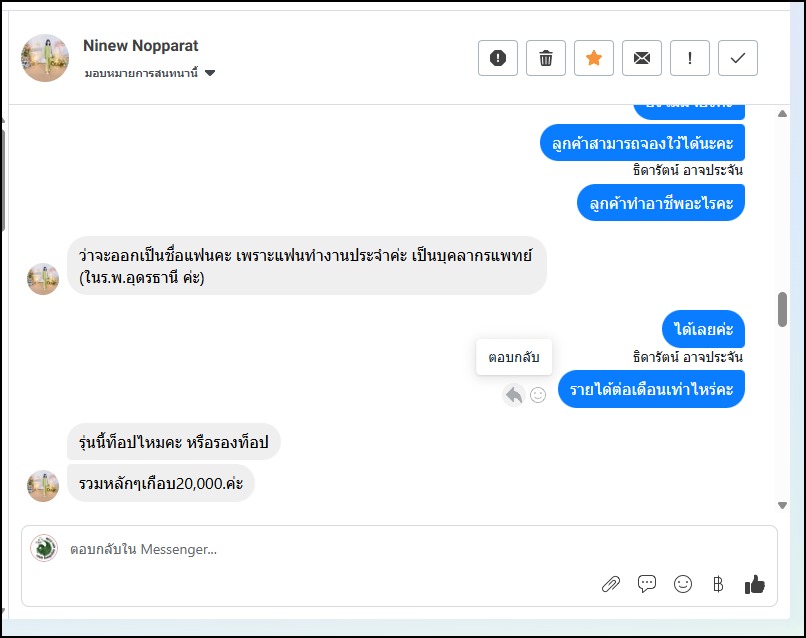Toggle the orange star follow-up flag
806x638 pixels.
(x=594, y=58)
